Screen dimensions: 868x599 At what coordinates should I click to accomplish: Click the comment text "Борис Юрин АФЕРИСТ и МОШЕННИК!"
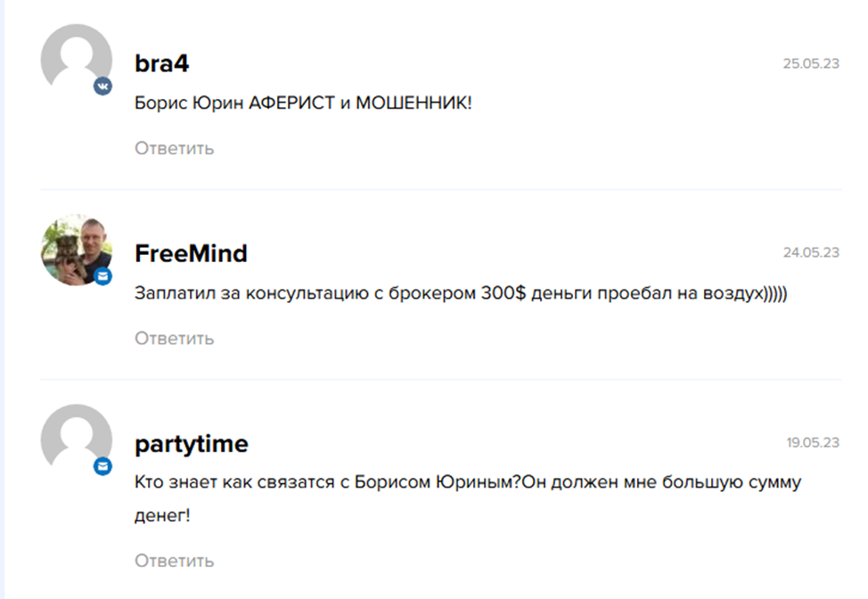(303, 103)
